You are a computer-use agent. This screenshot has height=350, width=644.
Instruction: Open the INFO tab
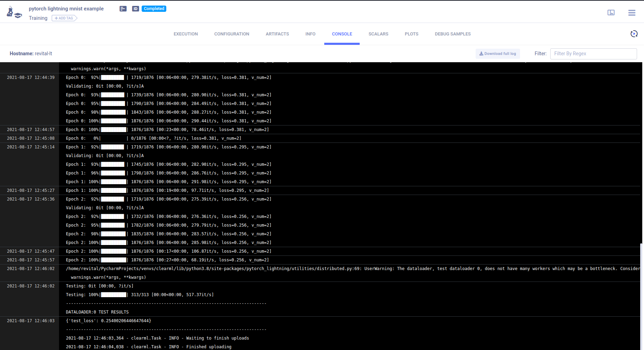310,34
